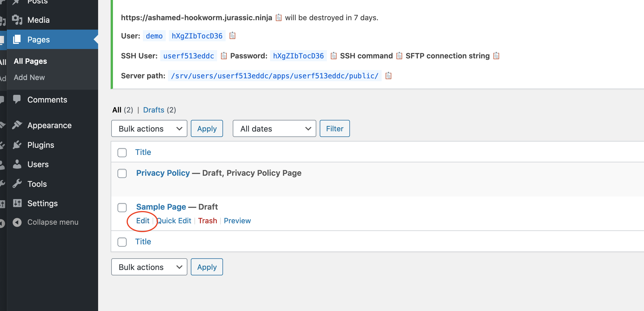Click Collapse menu at sidebar bottom
644x311 pixels.
coord(53,222)
